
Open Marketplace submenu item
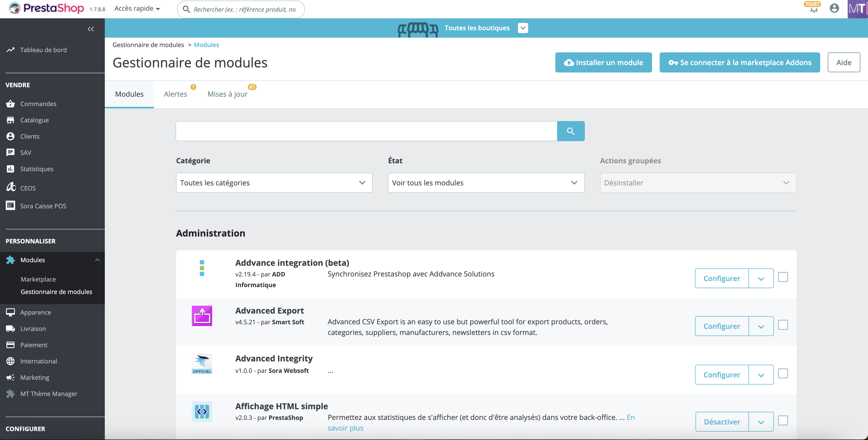[38, 279]
